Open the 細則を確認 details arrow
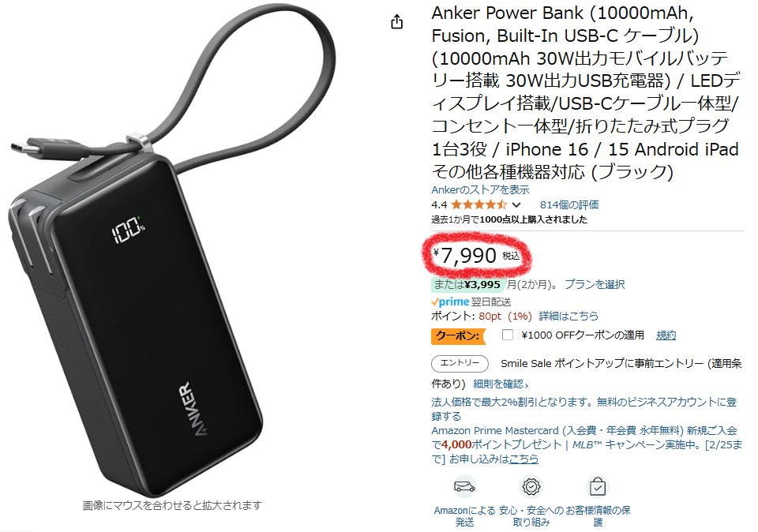The width and height of the screenshot is (758, 532). click(501, 384)
